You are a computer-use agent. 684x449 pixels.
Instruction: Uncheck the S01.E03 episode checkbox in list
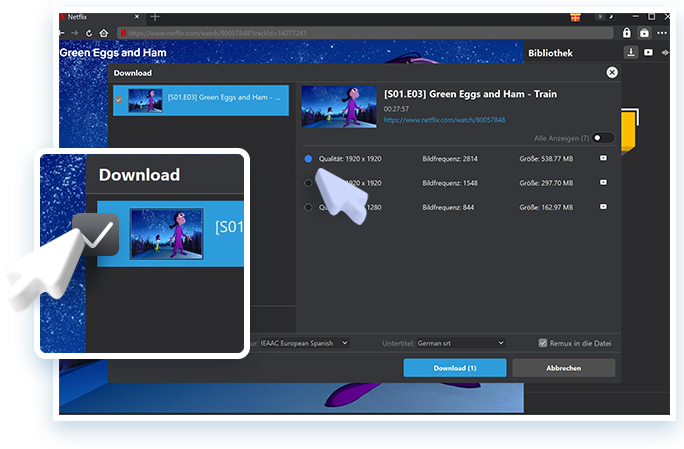point(119,100)
